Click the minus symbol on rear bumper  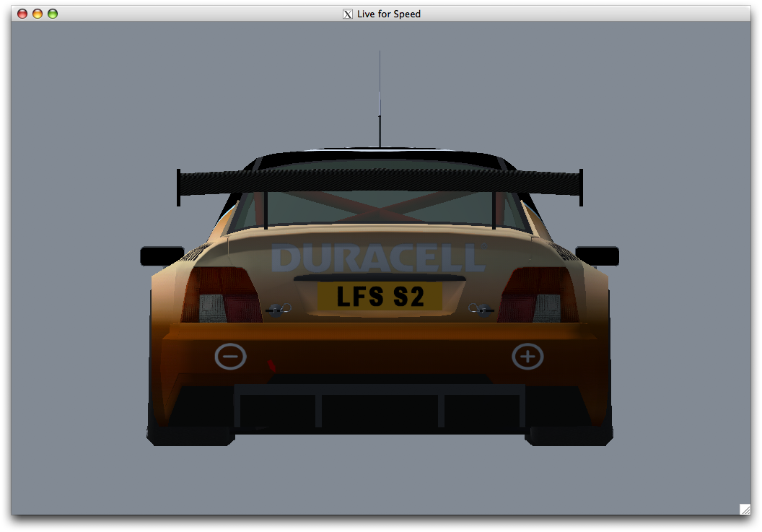(x=230, y=357)
